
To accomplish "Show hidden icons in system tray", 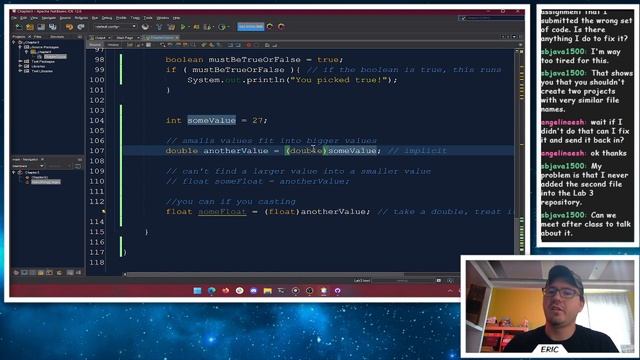I will 450,291.
